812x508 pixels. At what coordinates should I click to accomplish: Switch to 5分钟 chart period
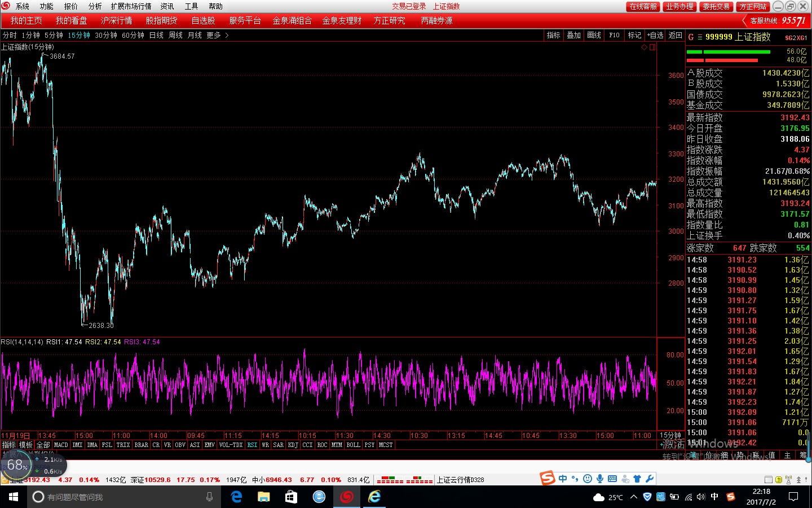54,35
